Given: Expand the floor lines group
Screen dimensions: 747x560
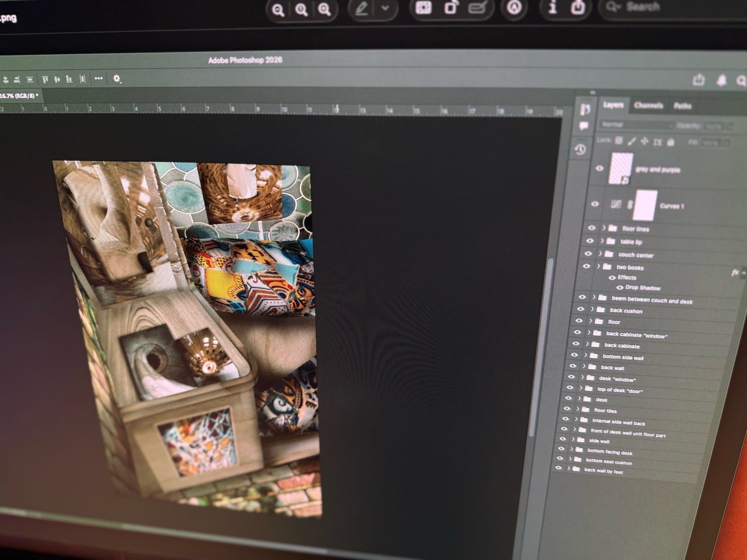Looking at the screenshot, I should (604, 228).
